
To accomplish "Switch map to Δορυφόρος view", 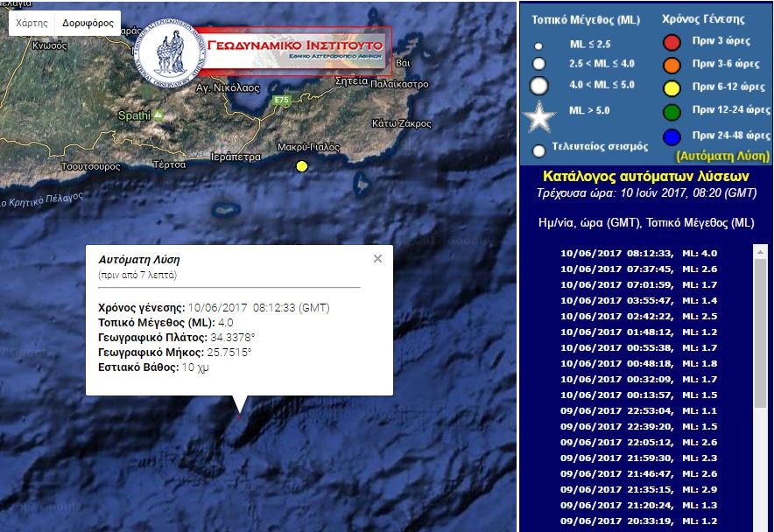I will 88,23.
